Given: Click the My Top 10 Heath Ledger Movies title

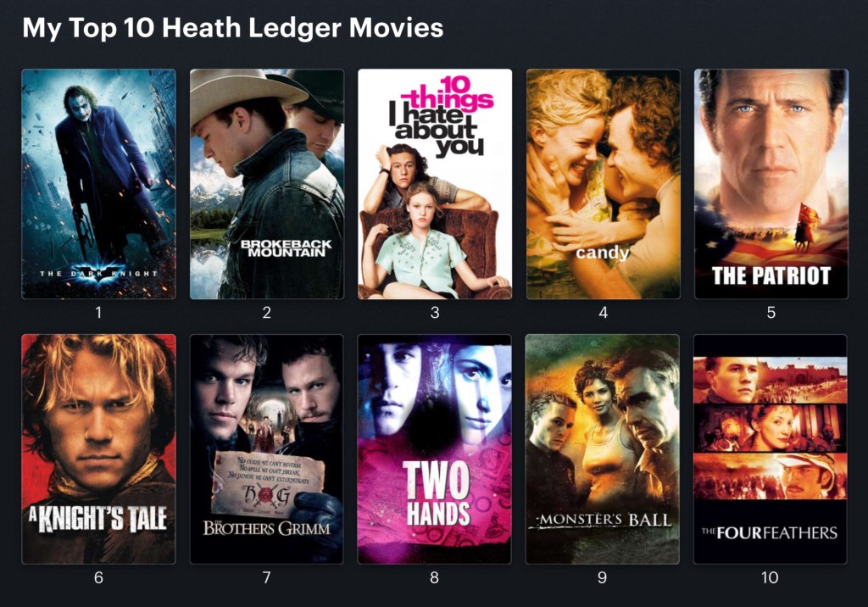Looking at the screenshot, I should [x=232, y=28].
